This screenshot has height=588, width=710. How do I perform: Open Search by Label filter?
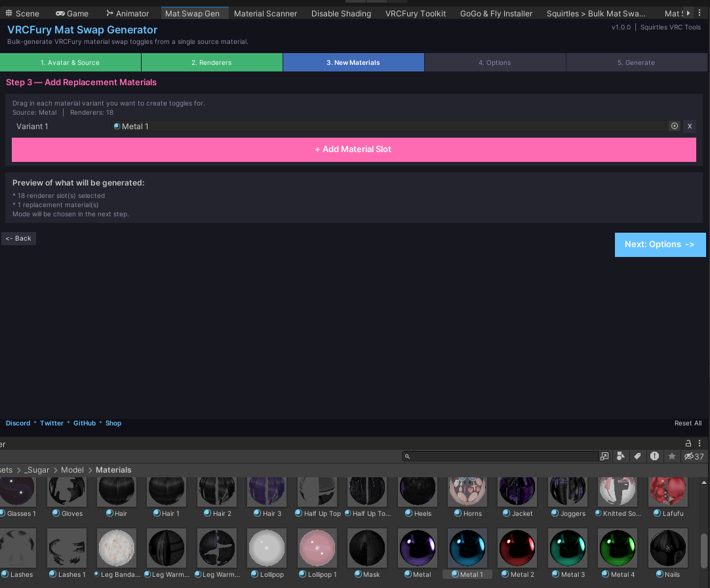click(637, 456)
